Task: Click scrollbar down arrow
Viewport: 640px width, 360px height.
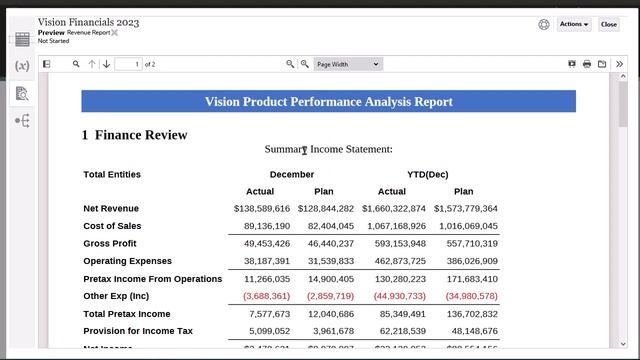Action: tap(623, 344)
